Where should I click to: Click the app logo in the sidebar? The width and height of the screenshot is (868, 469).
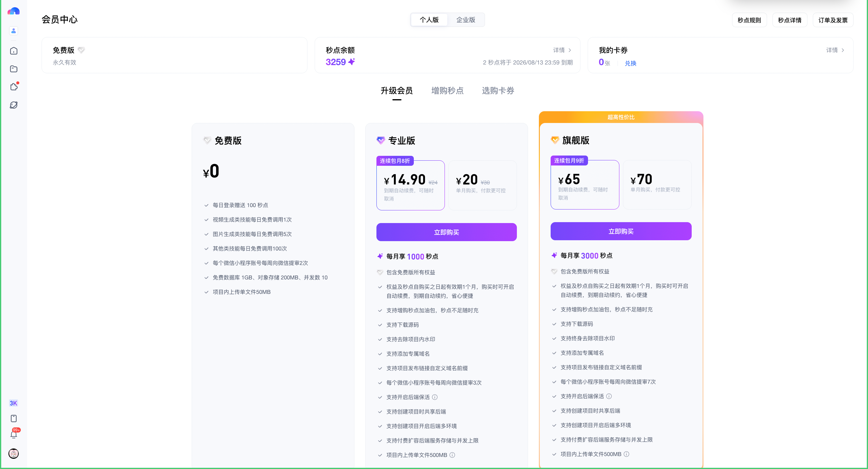click(x=14, y=11)
